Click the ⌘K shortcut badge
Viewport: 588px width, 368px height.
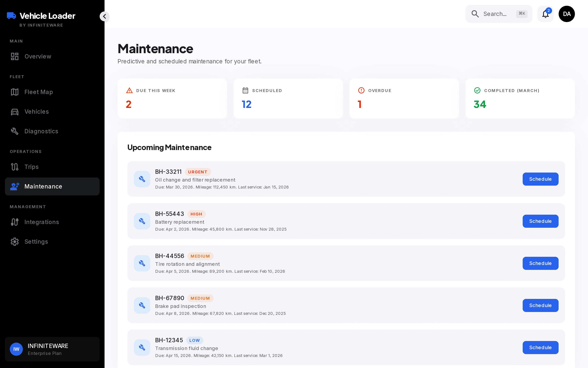522,14
